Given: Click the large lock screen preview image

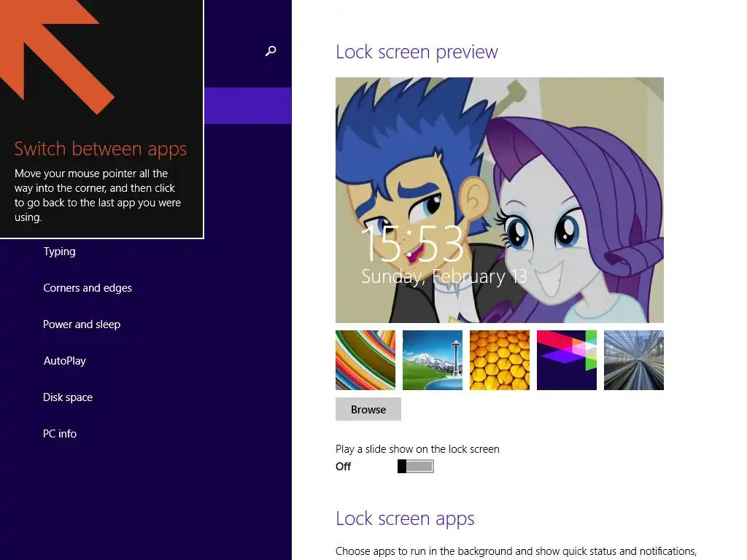Looking at the screenshot, I should 499,200.
